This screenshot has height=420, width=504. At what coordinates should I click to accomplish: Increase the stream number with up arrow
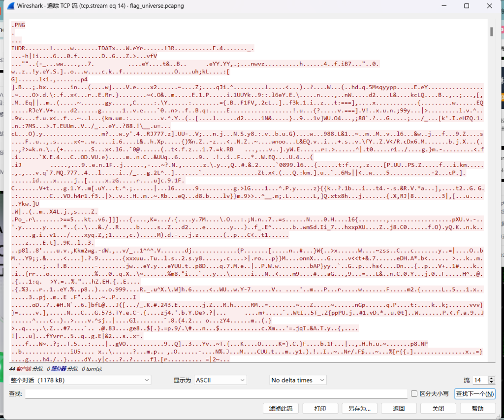pyautogui.click(x=491, y=378)
